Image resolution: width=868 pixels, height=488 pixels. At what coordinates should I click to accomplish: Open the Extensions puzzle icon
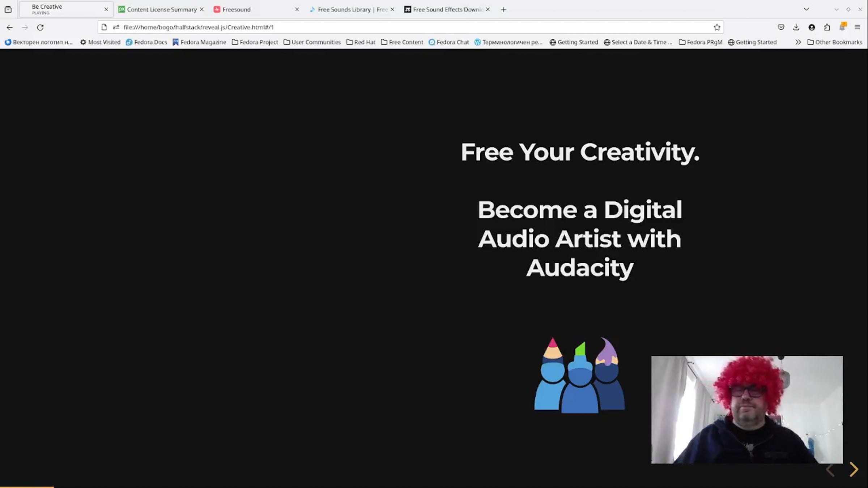point(827,27)
